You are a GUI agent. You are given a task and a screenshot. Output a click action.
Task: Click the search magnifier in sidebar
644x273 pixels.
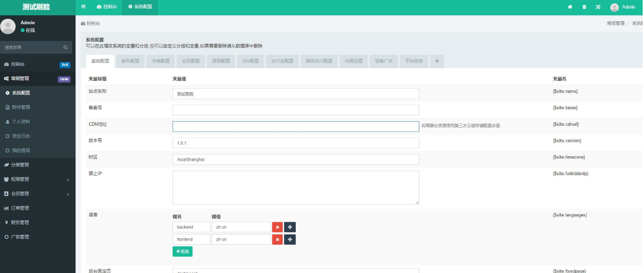[66, 47]
